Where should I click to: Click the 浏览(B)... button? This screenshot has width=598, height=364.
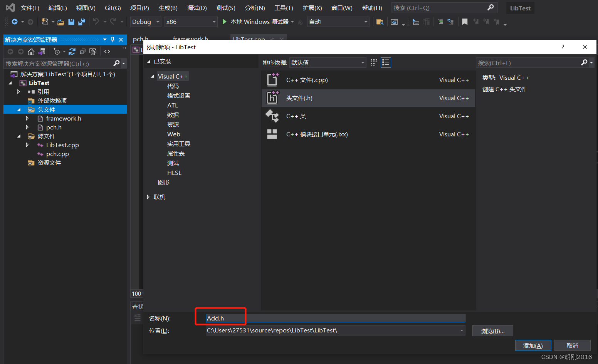(492, 331)
